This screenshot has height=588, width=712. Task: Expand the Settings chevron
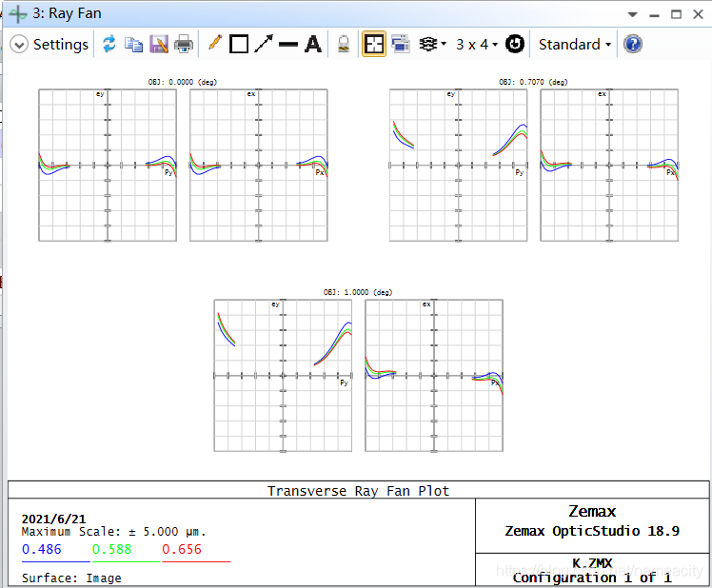tap(19, 45)
